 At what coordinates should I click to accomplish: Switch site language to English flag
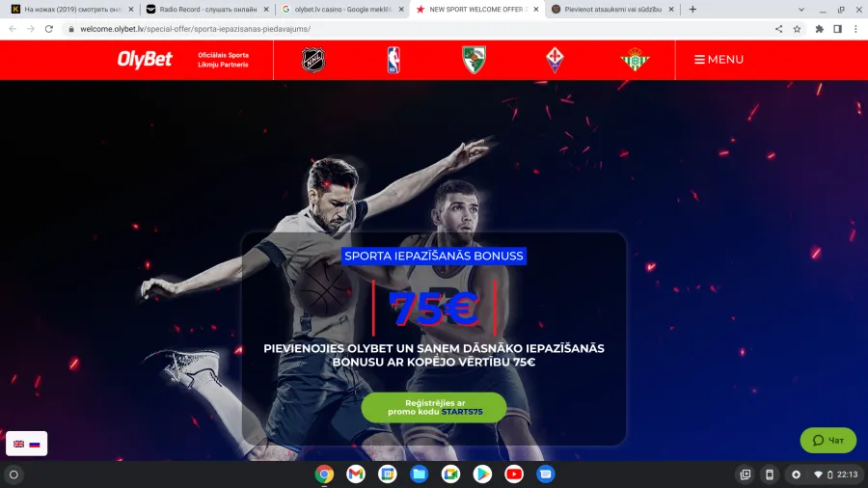(x=19, y=444)
